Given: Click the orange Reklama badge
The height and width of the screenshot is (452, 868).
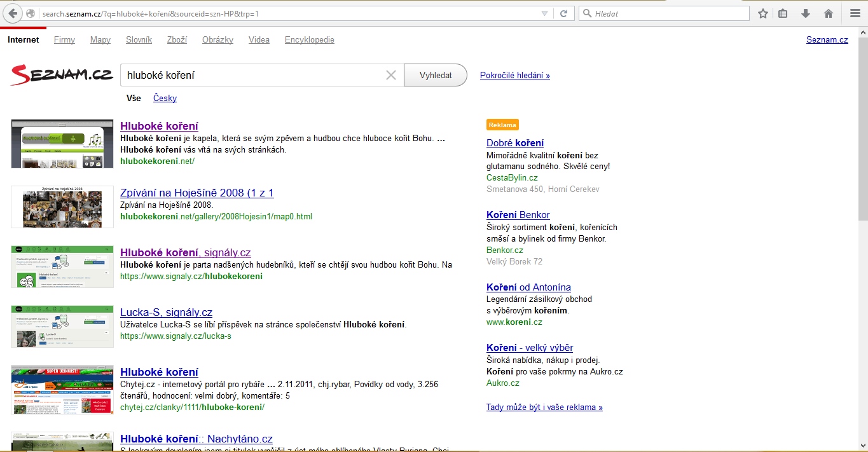Looking at the screenshot, I should [x=502, y=125].
